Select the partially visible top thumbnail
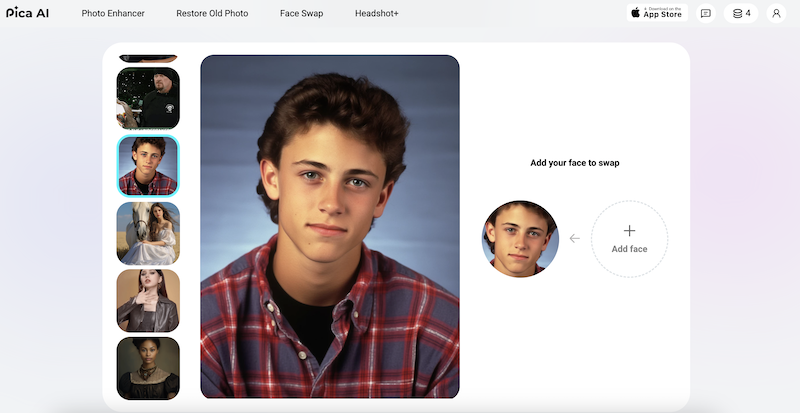The height and width of the screenshot is (413, 800). pyautogui.click(x=148, y=58)
